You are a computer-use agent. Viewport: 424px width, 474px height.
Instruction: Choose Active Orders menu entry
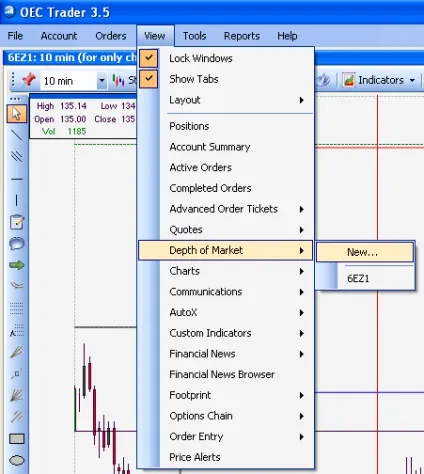pos(225,167)
